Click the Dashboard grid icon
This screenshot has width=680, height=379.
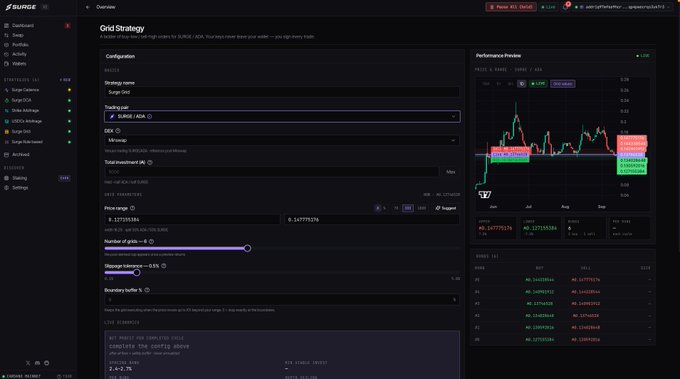(x=7, y=26)
